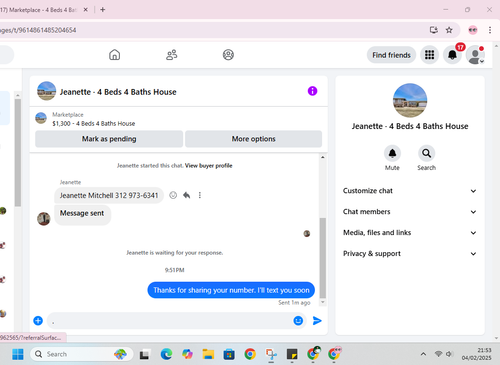Screen dimensions: 500x365
Task: Go to the Facebook Home icon
Action: [x=114, y=55]
